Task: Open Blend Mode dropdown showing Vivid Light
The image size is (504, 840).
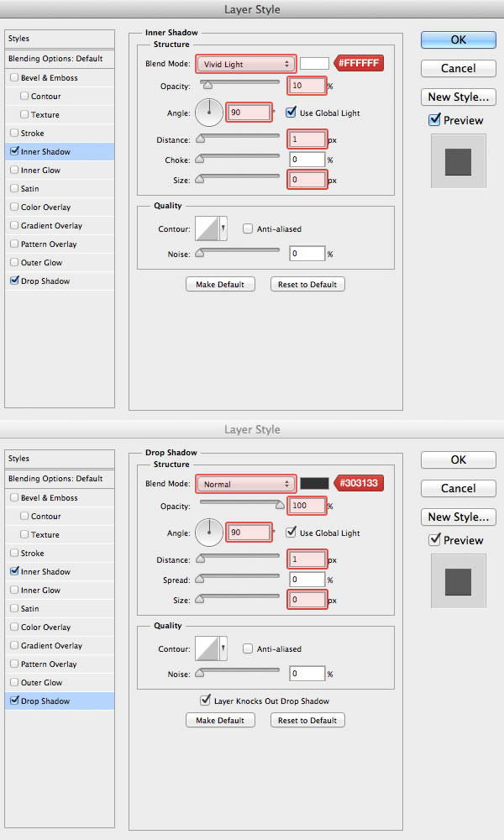Action: click(246, 65)
